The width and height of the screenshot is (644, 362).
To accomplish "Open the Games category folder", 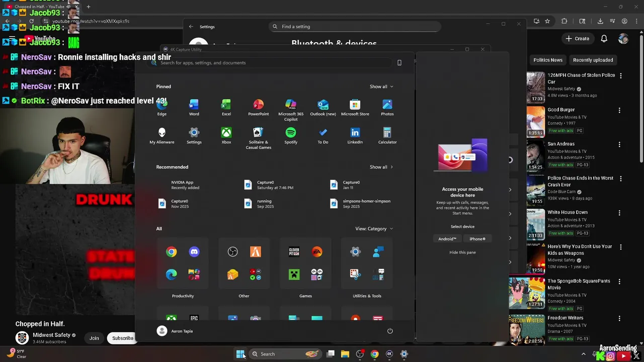I will tap(305, 263).
